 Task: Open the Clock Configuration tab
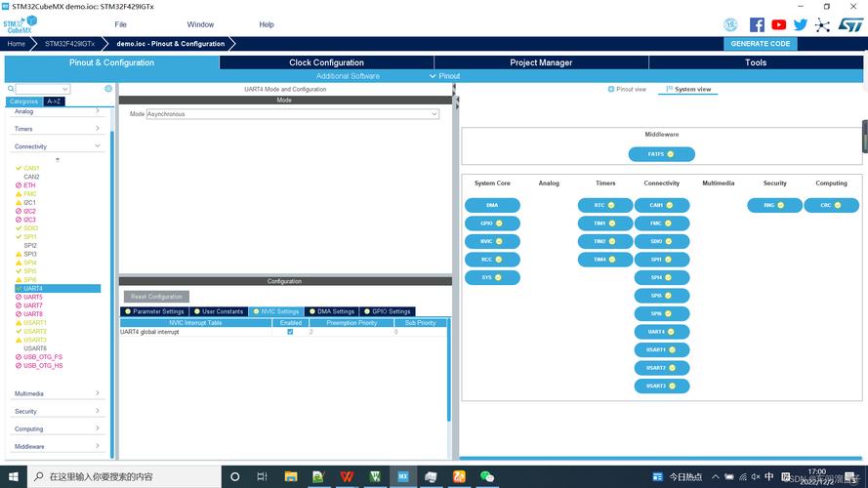pyautogui.click(x=326, y=62)
